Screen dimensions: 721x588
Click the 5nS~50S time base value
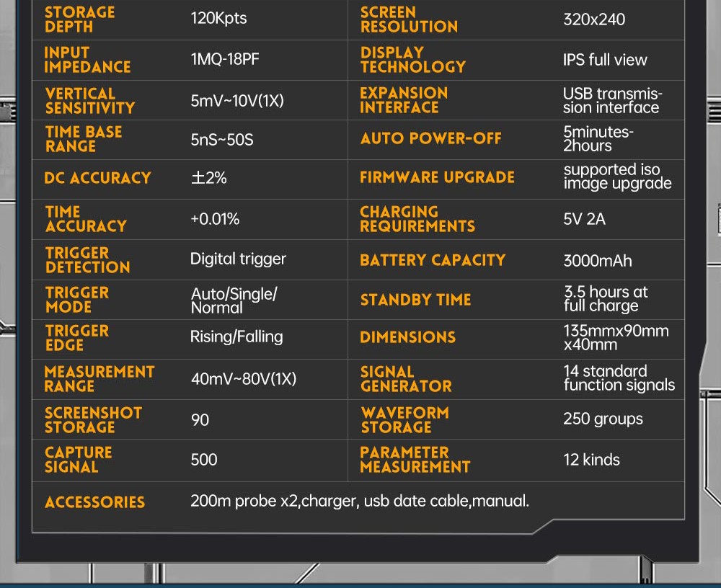coord(222,140)
